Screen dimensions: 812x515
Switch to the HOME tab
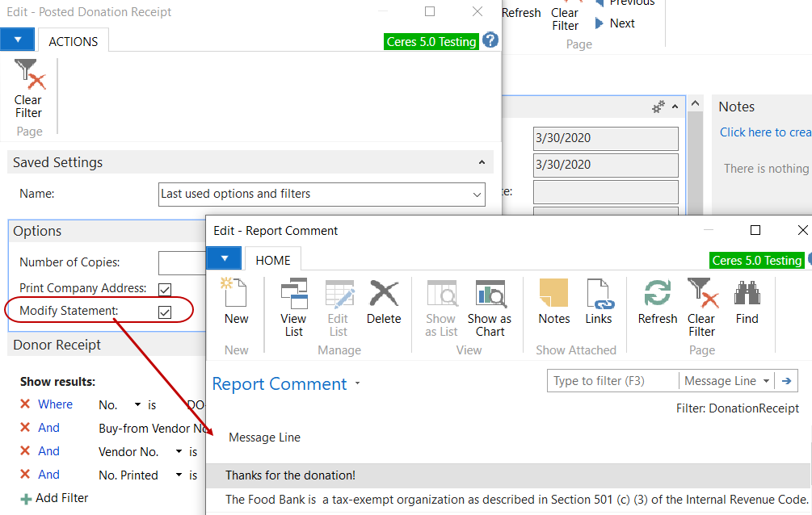coord(272,260)
